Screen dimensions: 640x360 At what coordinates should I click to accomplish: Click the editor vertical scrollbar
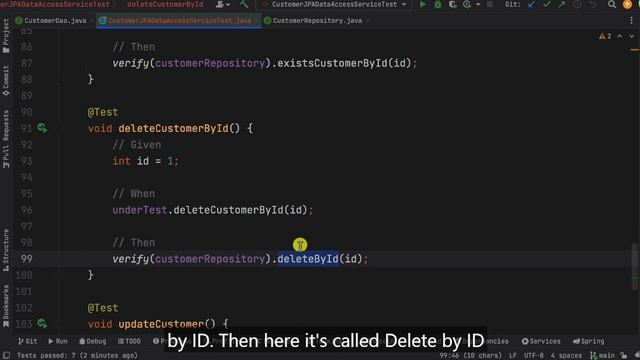pyautogui.click(x=634, y=266)
